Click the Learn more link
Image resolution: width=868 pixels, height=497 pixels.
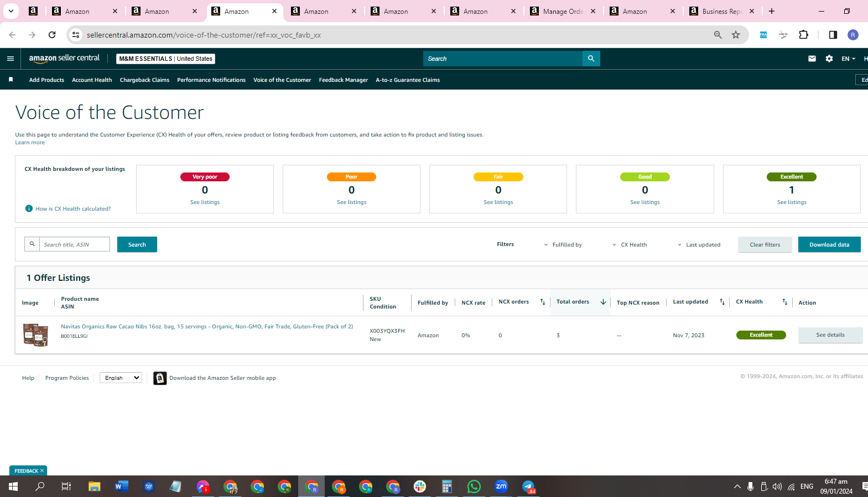click(x=30, y=143)
